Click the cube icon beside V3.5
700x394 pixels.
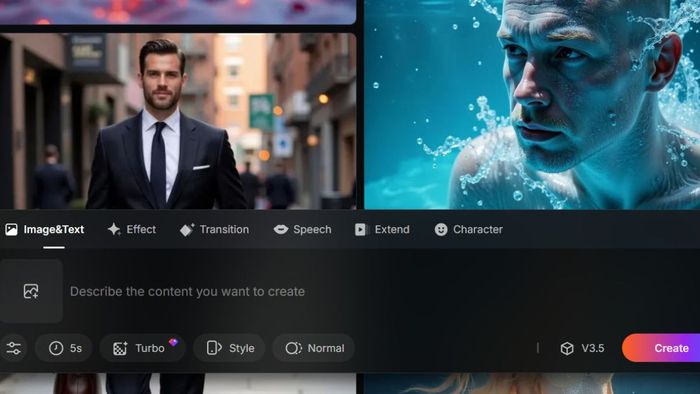pos(567,348)
